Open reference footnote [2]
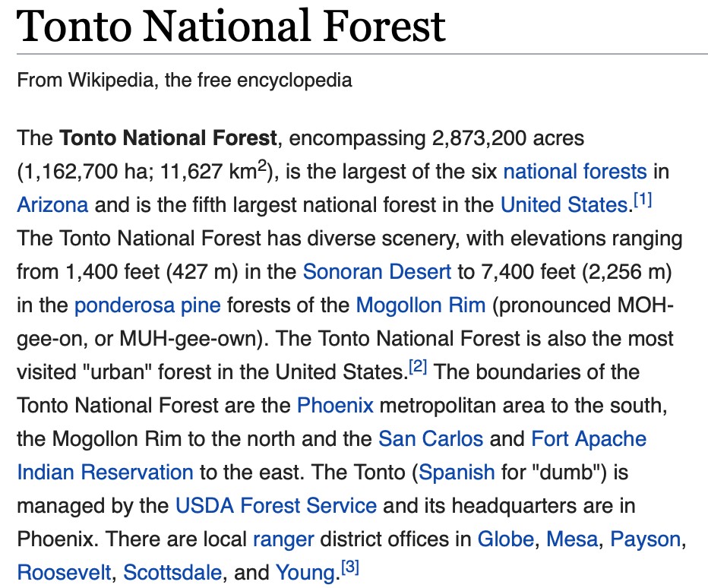This screenshot has width=708, height=588. pos(418,368)
